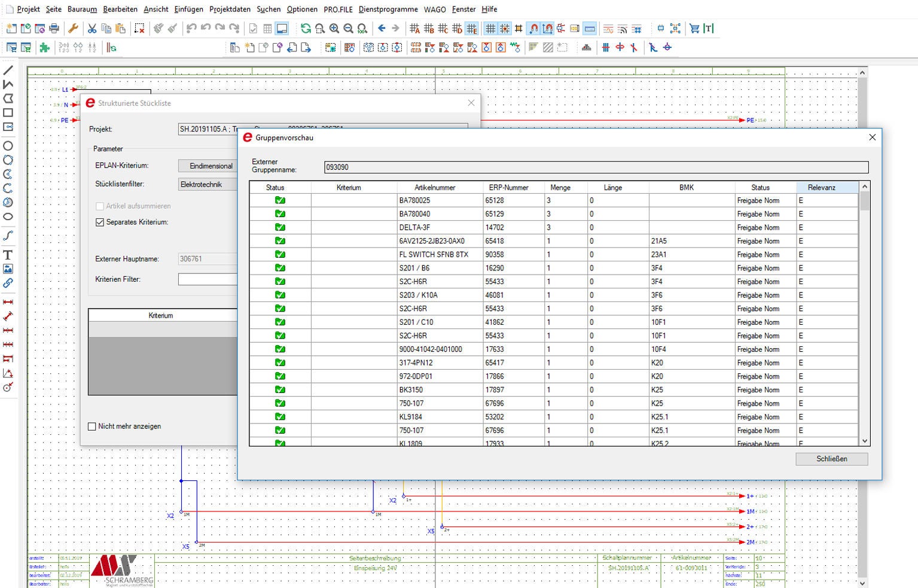
Task: Select the Circle drawing tool
Action: tap(8, 147)
